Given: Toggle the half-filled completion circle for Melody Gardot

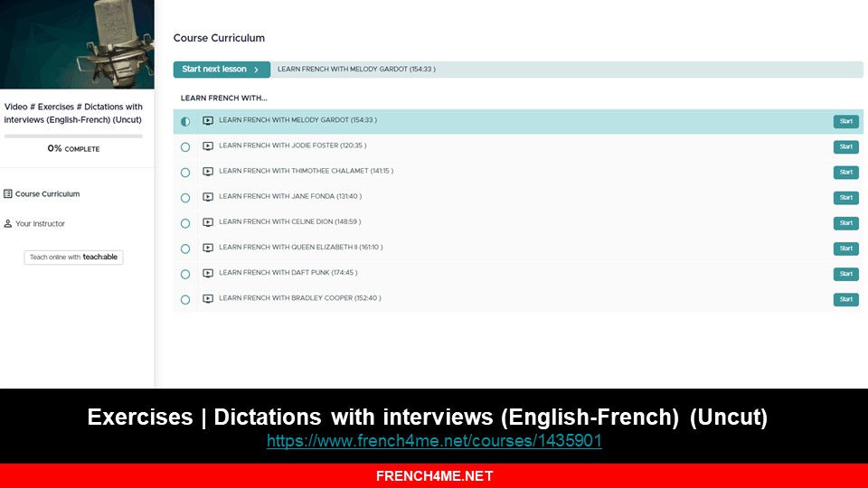Looking at the screenshot, I should pyautogui.click(x=185, y=121).
